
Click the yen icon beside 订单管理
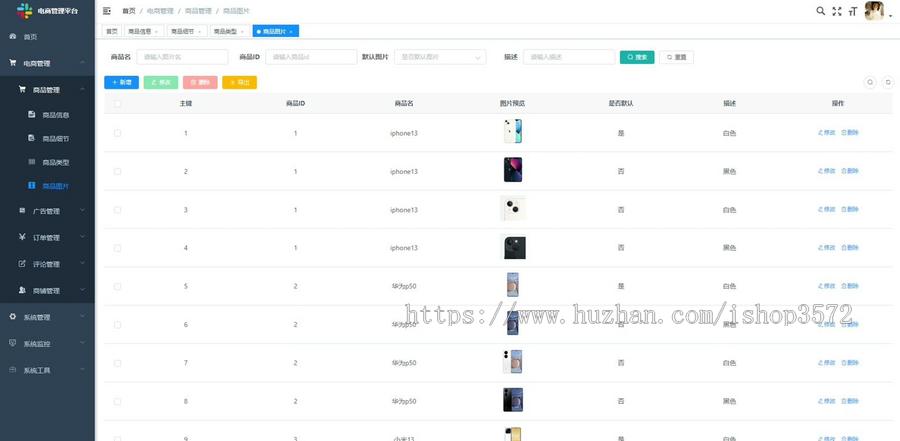click(x=22, y=237)
